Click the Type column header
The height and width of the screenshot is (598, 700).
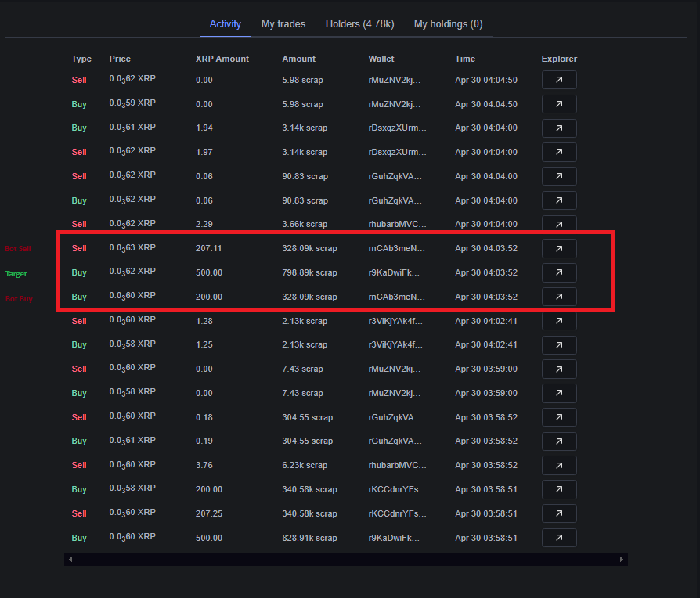click(81, 59)
